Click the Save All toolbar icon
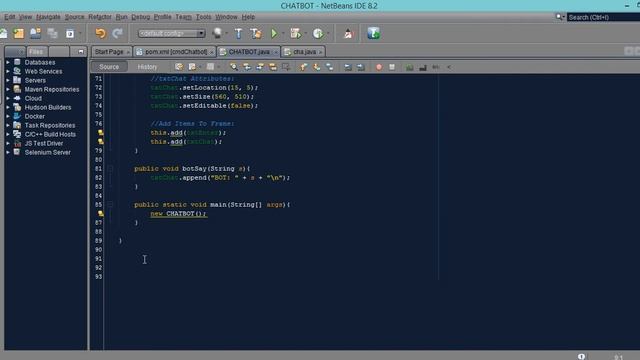The height and width of the screenshot is (360, 640). click(x=52, y=33)
